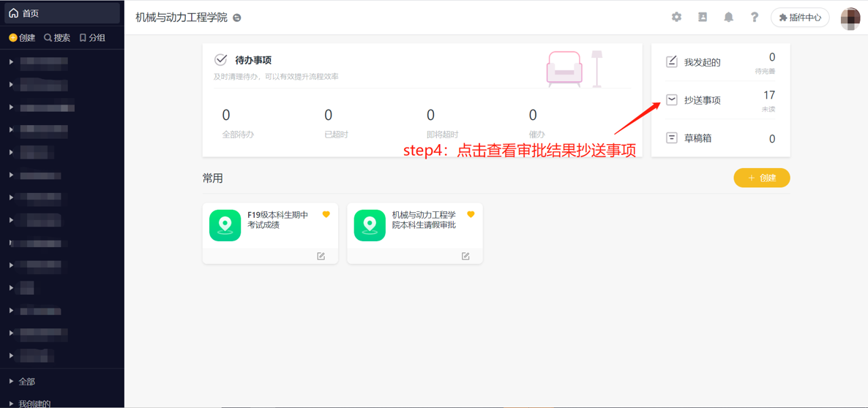Screen dimensions: 868x408
Task: Toggle favorite heart on 本科生请假审批 card
Action: [471, 214]
